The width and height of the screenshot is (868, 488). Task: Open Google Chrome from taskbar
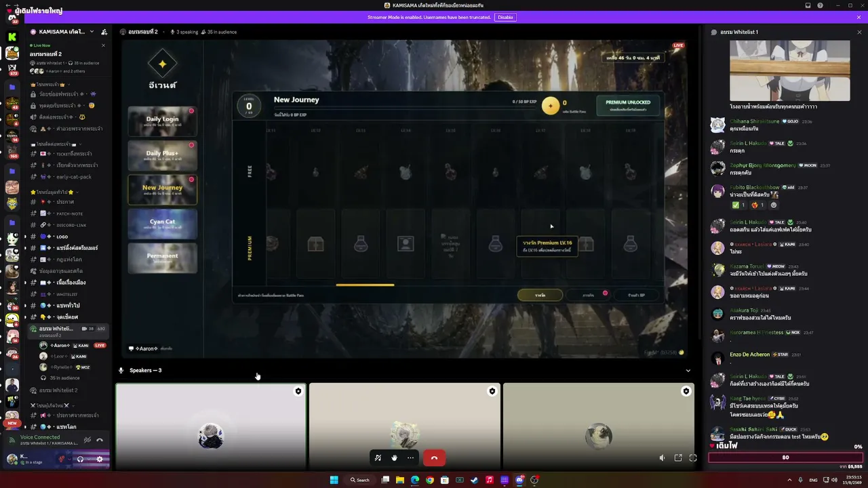(x=430, y=480)
